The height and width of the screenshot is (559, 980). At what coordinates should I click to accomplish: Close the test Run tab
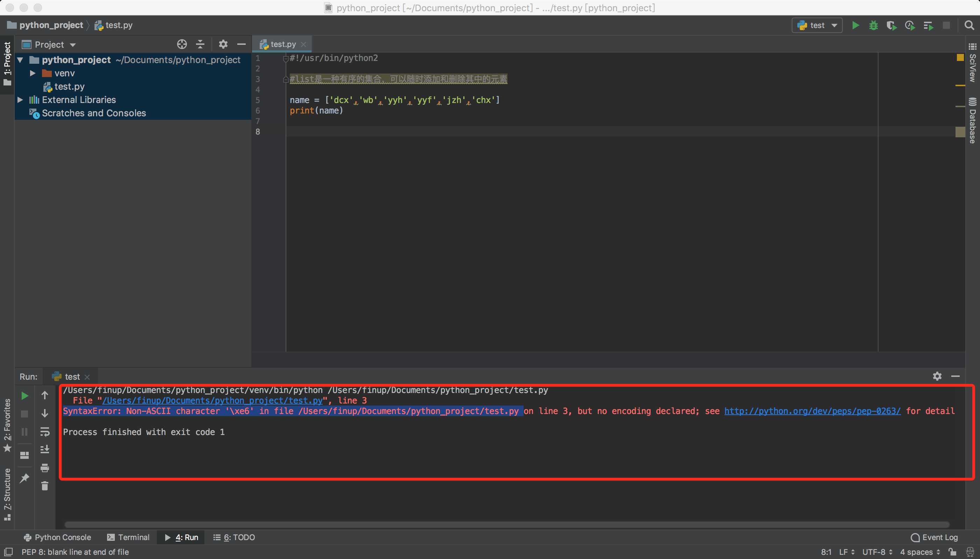(87, 377)
